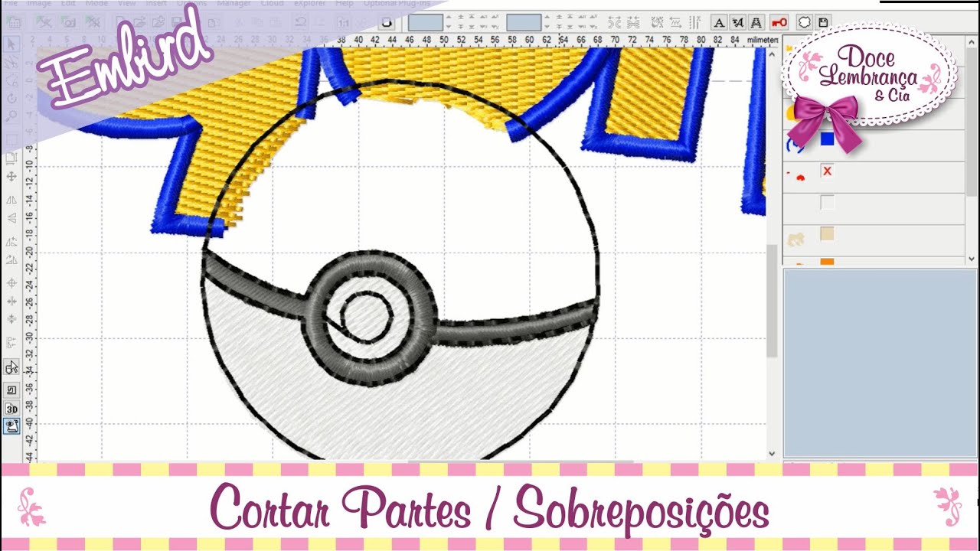
Task: Click canvas vertical scrollbar down arrow
Action: (x=772, y=454)
